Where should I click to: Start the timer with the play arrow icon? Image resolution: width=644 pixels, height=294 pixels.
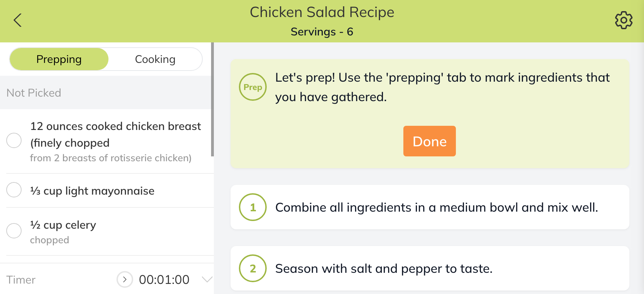click(x=124, y=279)
